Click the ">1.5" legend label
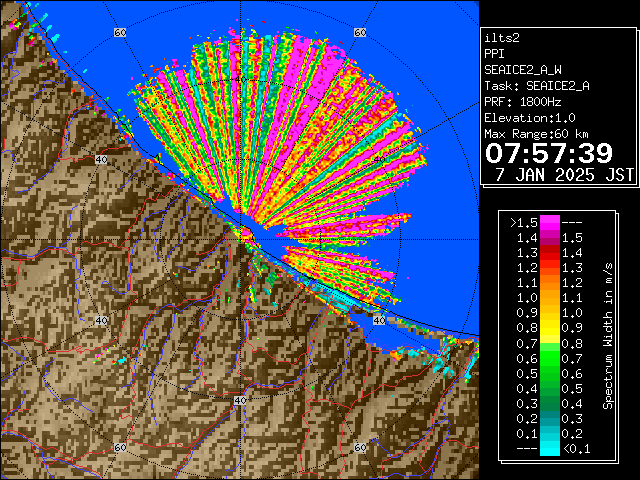 [524, 223]
